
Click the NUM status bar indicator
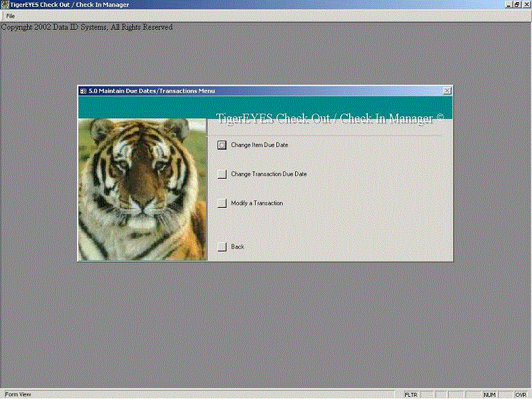click(x=489, y=395)
